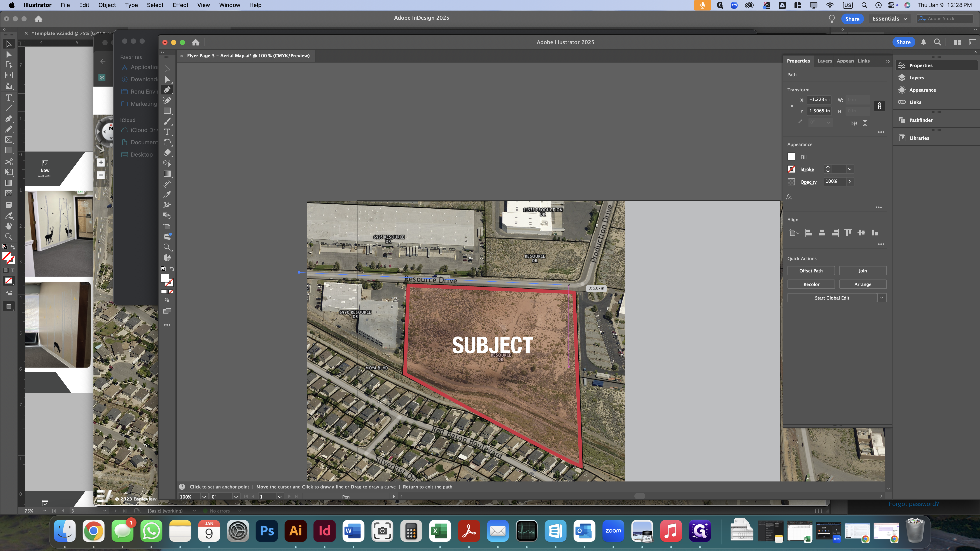This screenshot has width=980, height=551.
Task: Swap fill and stroke colors in Illustrator
Action: pyautogui.click(x=172, y=269)
